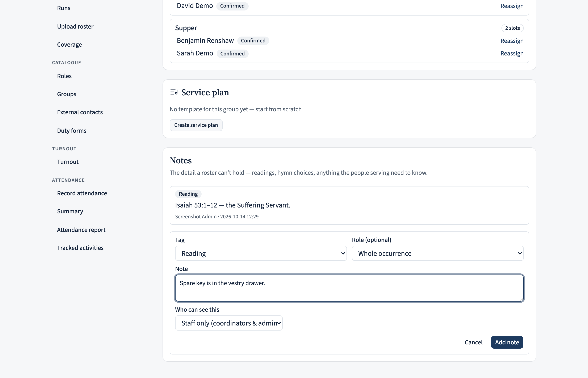Reassign Sarah Demo's Supper slot
The height and width of the screenshot is (378, 588).
coord(512,53)
